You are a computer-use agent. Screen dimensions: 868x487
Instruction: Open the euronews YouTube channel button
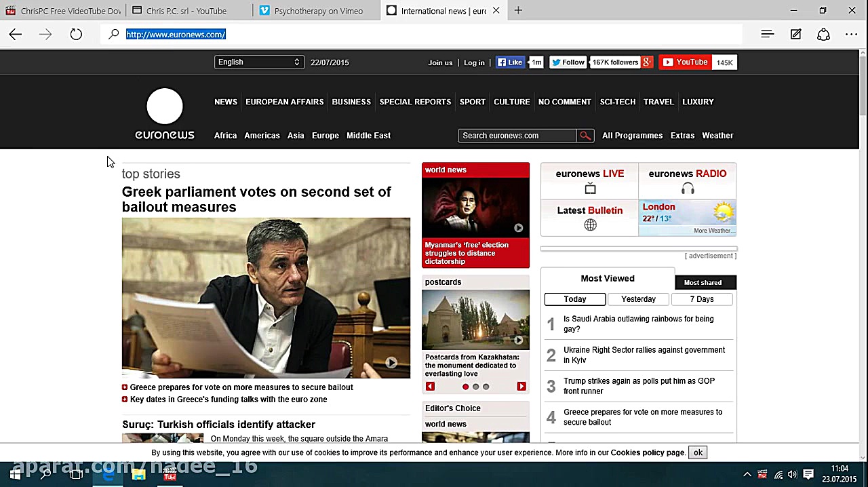click(686, 62)
